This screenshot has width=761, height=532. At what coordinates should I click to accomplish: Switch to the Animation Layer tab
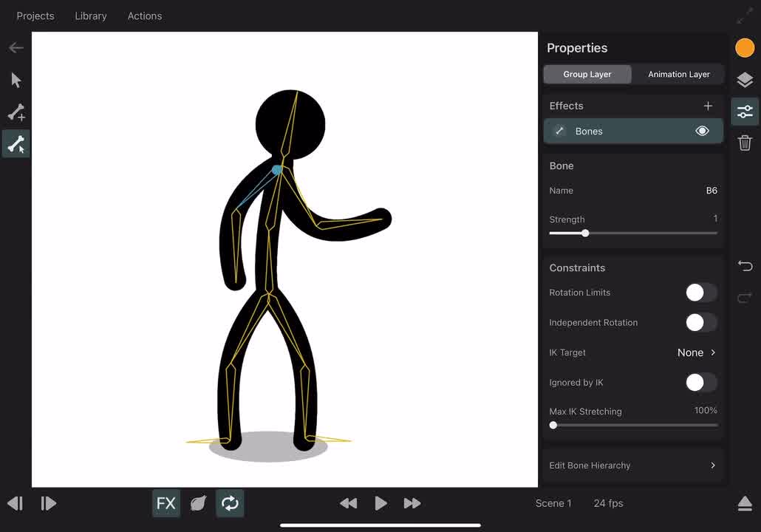(x=678, y=75)
